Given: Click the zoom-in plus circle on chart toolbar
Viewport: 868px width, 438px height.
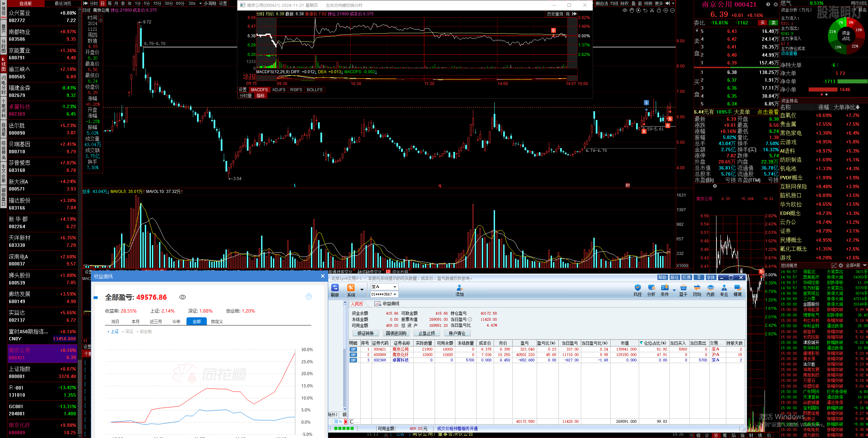Looking at the screenshot, I should [x=666, y=11].
